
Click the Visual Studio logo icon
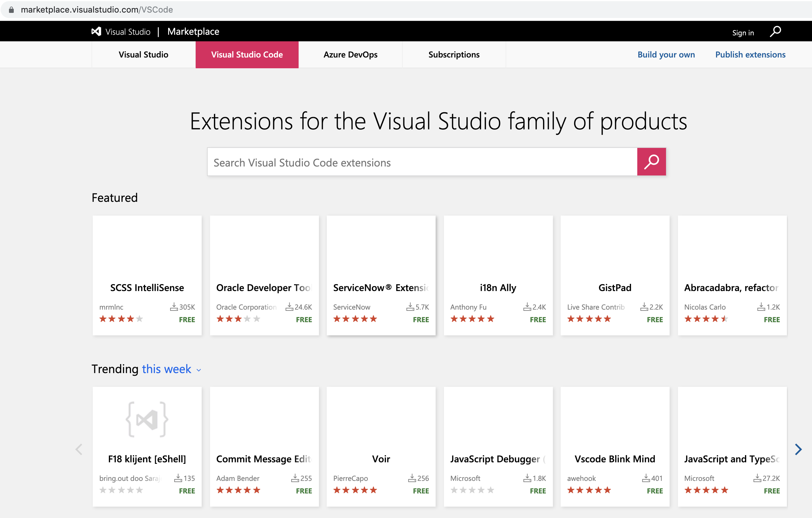click(96, 31)
